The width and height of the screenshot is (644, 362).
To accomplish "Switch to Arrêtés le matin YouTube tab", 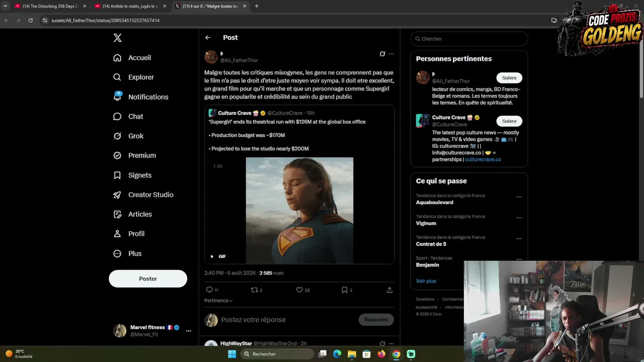I will [x=130, y=6].
